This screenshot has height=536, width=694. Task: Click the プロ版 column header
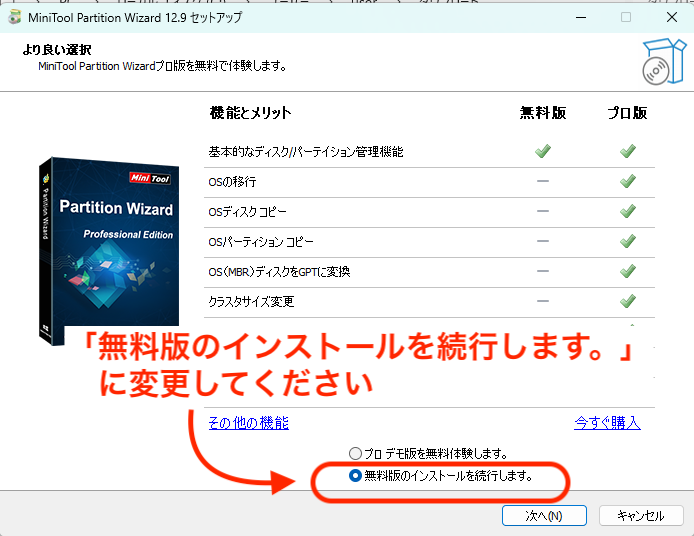coord(628,113)
